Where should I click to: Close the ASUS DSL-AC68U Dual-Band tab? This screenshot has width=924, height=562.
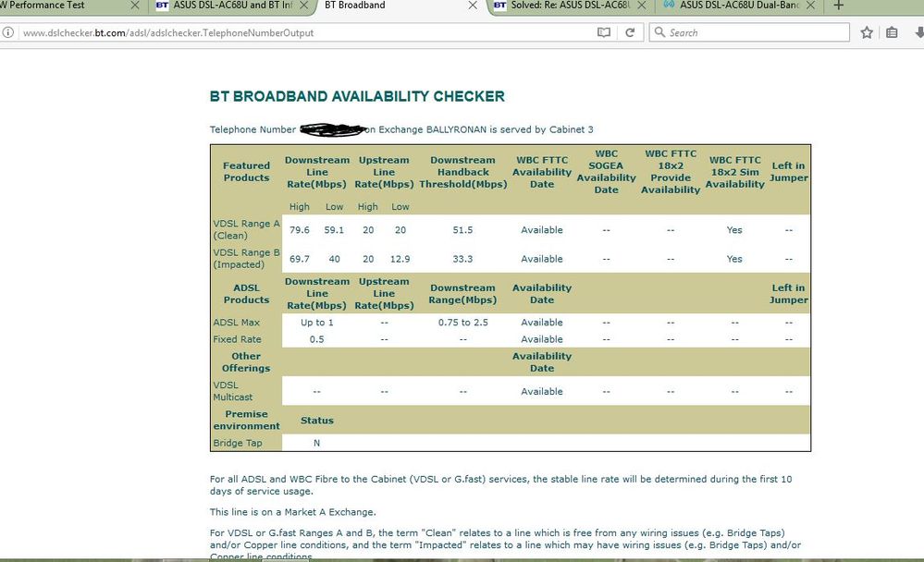[x=810, y=6]
